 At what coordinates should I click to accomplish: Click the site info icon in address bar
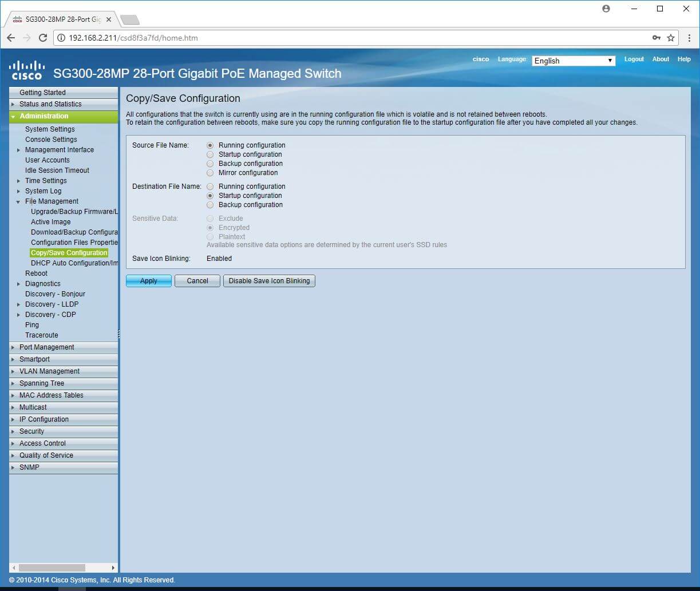(x=61, y=38)
